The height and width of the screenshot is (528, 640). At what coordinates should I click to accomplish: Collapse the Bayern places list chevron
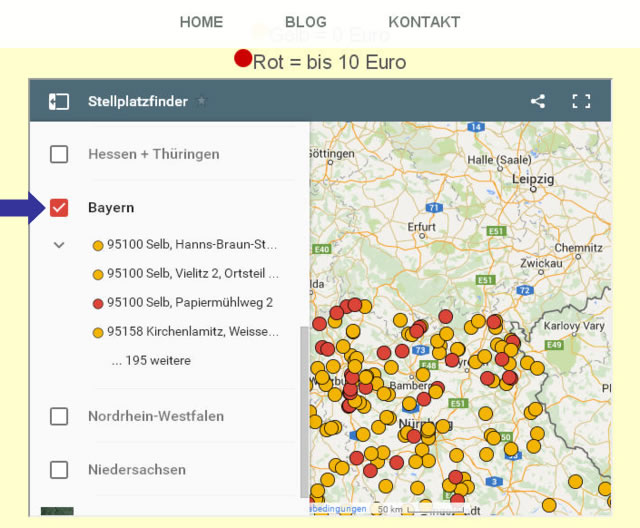[59, 245]
